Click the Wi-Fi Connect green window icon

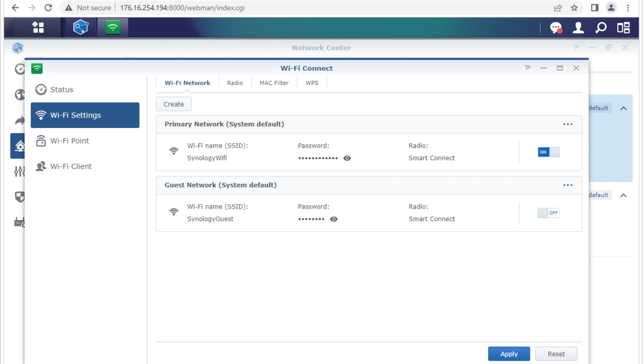[x=37, y=69]
